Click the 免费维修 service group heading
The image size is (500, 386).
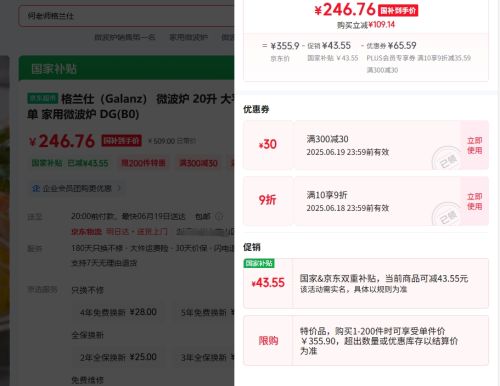point(88,380)
